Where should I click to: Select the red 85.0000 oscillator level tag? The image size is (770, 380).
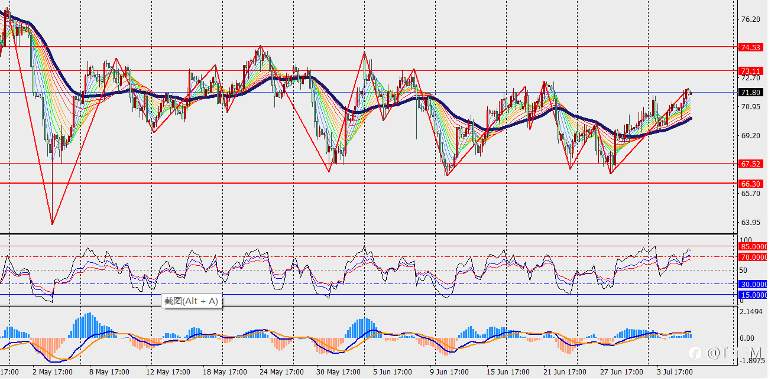click(753, 246)
